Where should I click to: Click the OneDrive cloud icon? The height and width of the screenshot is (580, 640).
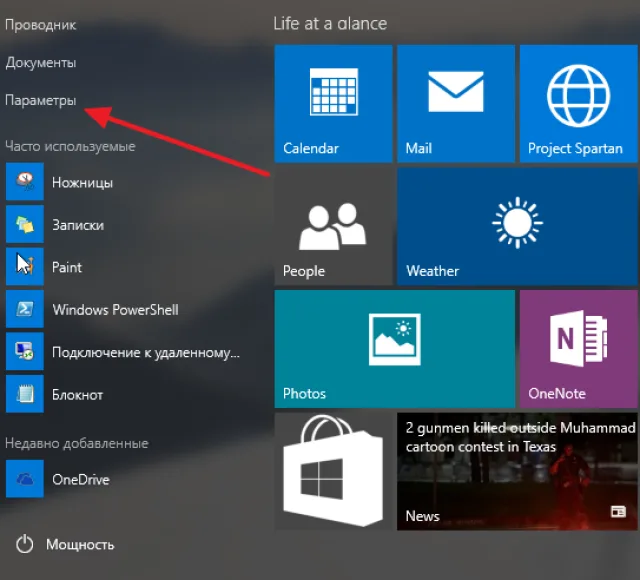point(24,479)
